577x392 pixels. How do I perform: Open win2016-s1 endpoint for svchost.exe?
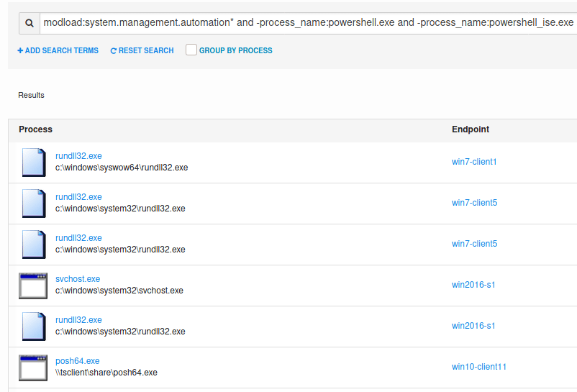[x=473, y=285]
